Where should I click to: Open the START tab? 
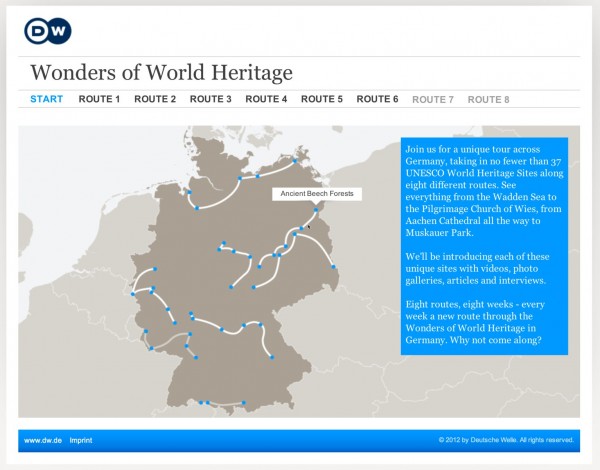point(46,99)
